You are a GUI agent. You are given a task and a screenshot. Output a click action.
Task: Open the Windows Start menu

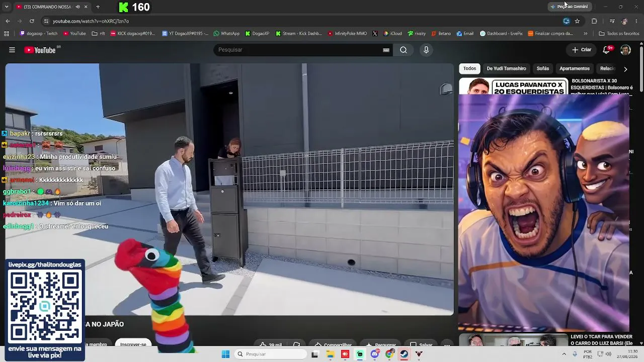[x=225, y=354]
